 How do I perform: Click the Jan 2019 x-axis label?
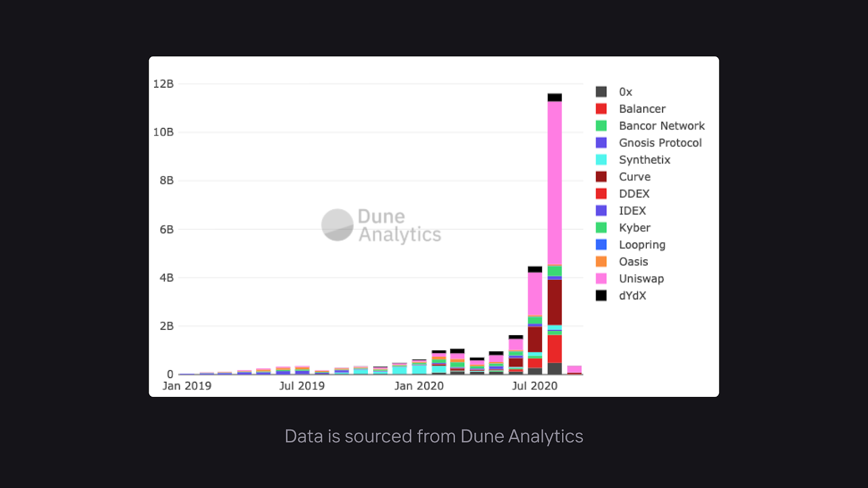tap(187, 386)
